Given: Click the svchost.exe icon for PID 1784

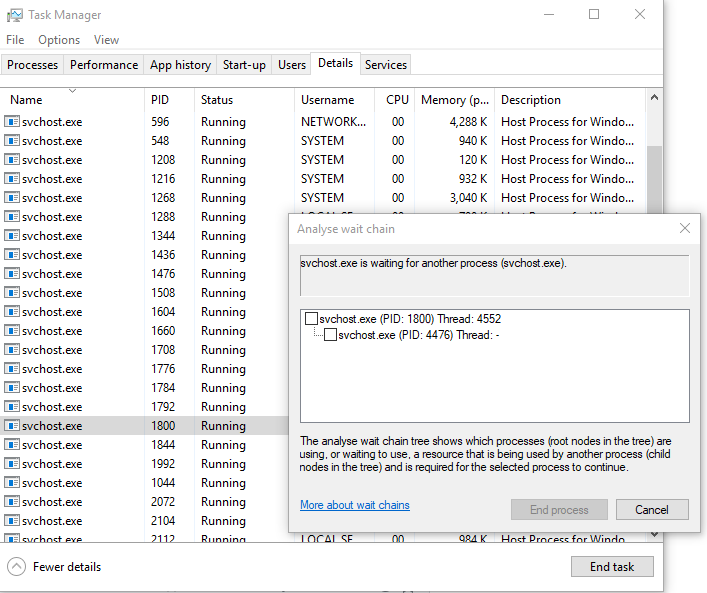Looking at the screenshot, I should point(12,387).
